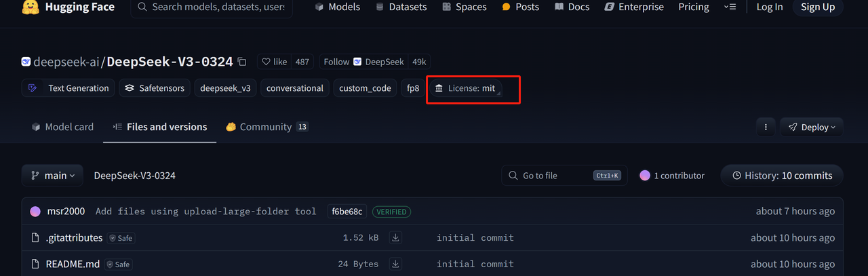Open the Spaces navigation item
This screenshot has height=276, width=868.
point(464,7)
